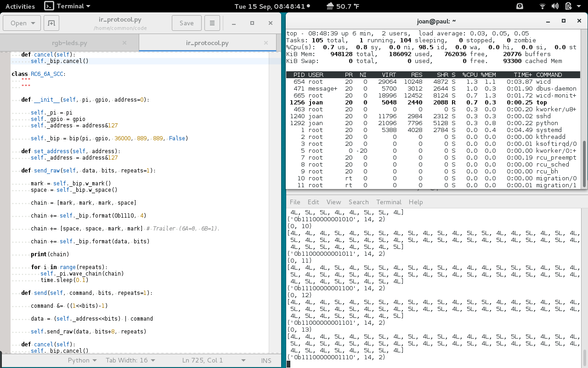Open the File menu in lower terminal
The image size is (588, 368).
coord(295,202)
